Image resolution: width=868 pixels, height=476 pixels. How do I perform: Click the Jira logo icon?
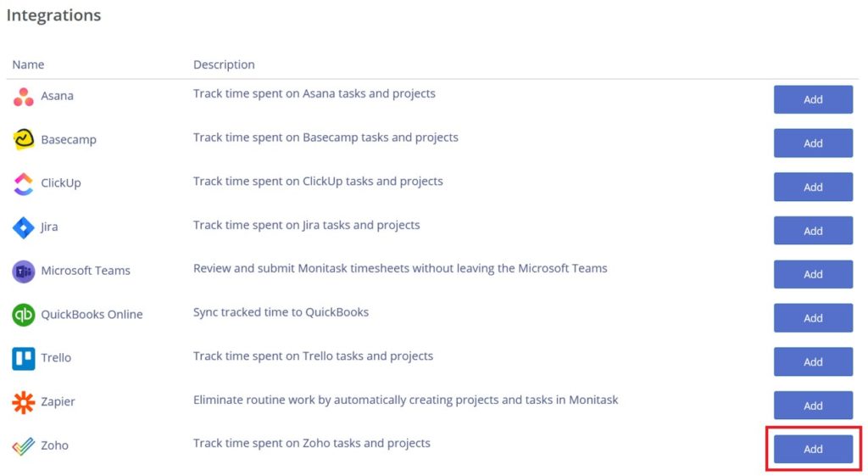24,227
